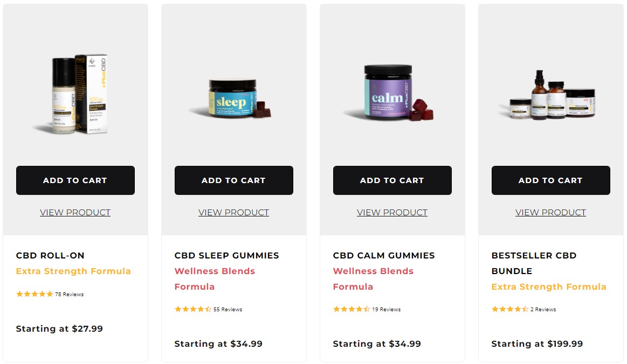Open the 78 Reviews link

(69, 294)
